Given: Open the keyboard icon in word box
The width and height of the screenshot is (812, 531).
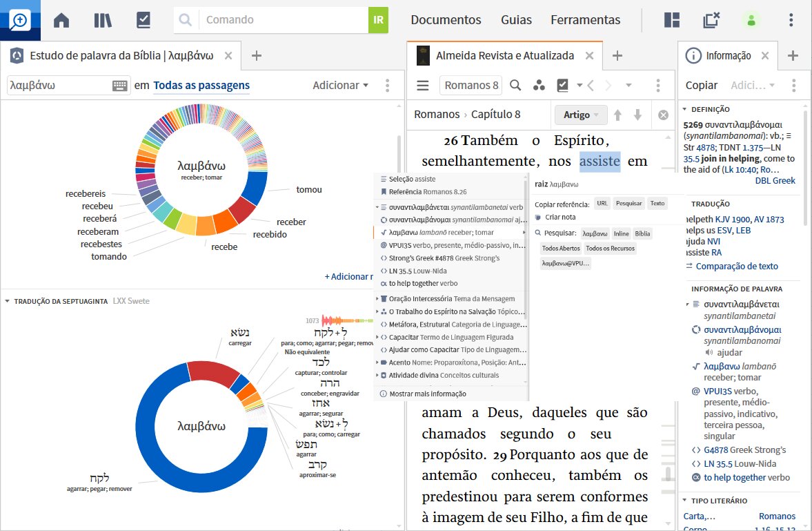Looking at the screenshot, I should click(x=119, y=86).
